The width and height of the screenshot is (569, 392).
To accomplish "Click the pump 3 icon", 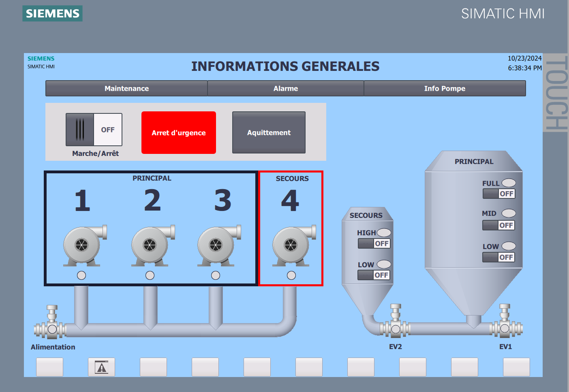I will click(219, 246).
